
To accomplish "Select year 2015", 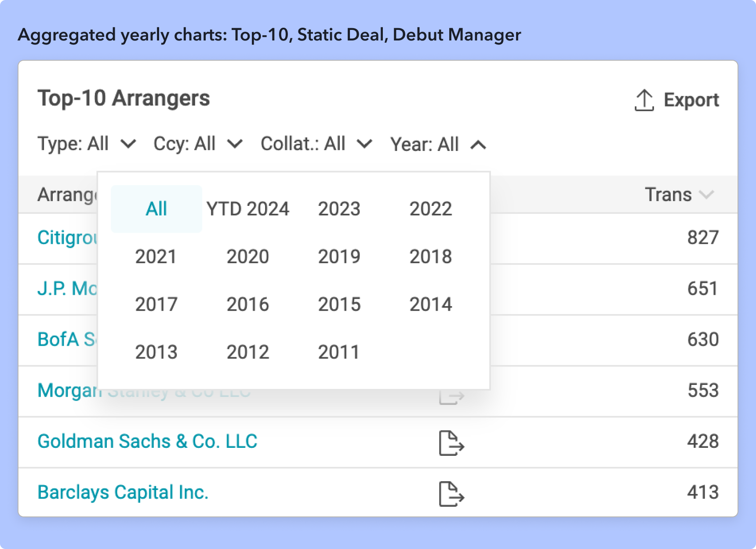I will tap(339, 304).
